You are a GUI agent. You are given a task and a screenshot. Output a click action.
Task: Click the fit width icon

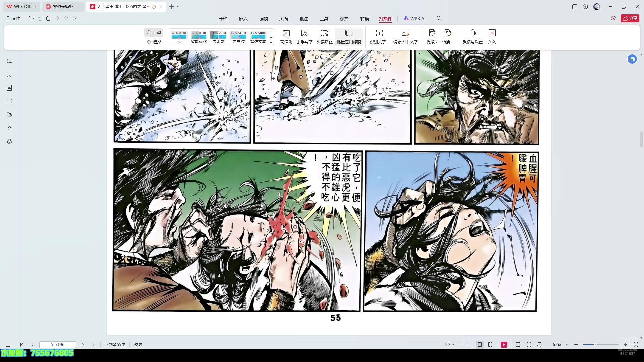click(539, 345)
